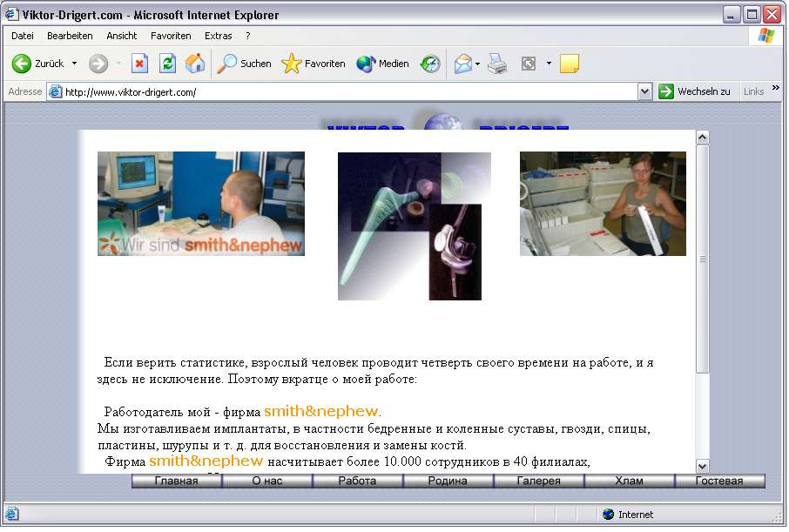Click the photo of woman packing boxes
This screenshot has height=532, width=789.
[603, 204]
